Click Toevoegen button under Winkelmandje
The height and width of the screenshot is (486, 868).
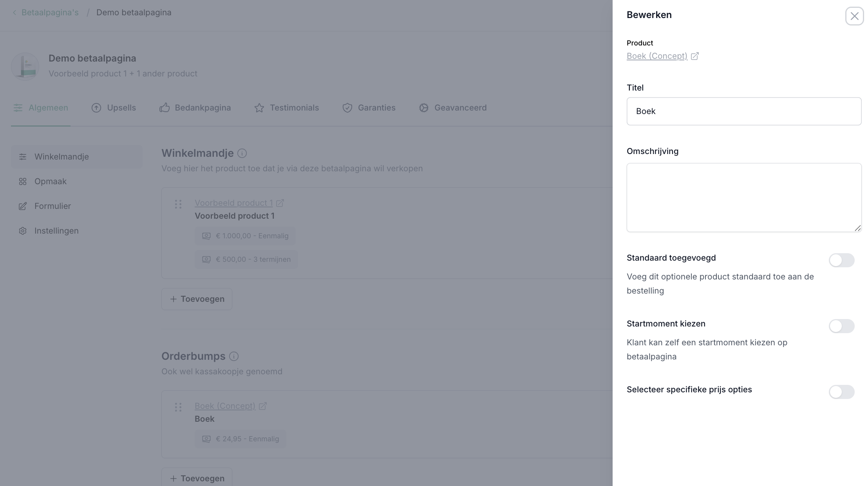(197, 299)
